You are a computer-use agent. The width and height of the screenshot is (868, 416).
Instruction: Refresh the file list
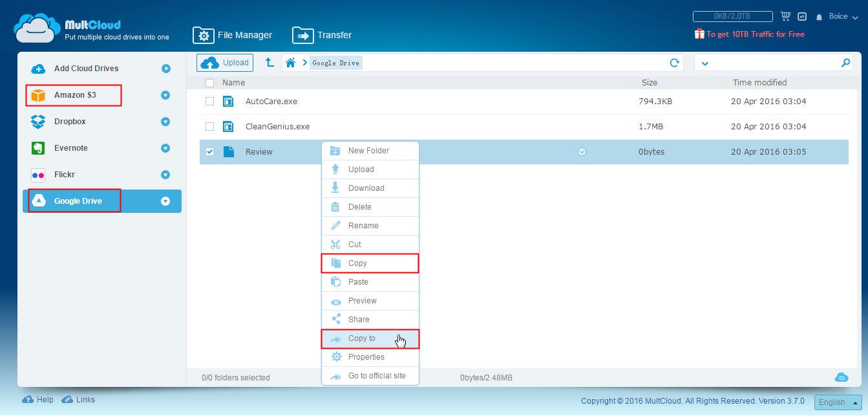tap(675, 63)
